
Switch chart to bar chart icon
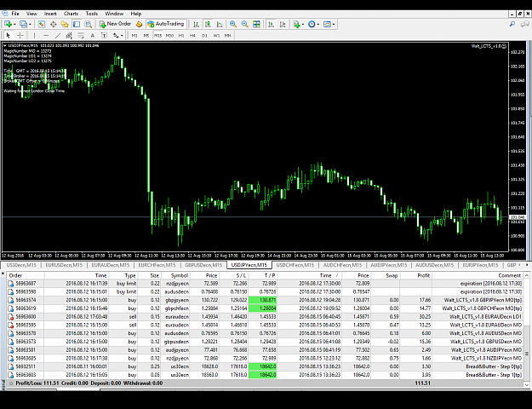[196, 24]
